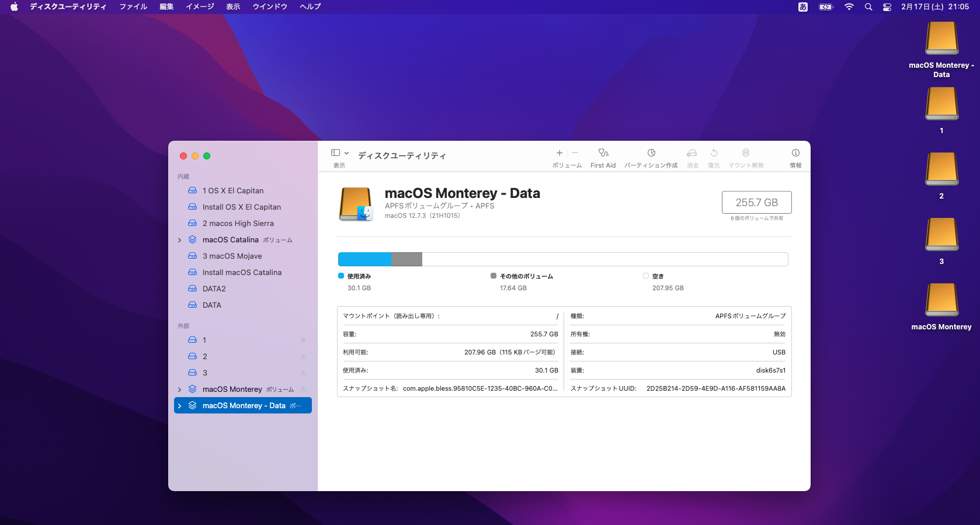Screen dimensions: 980x525
Task: Click the Japanese input source icon
Action: [x=803, y=7]
